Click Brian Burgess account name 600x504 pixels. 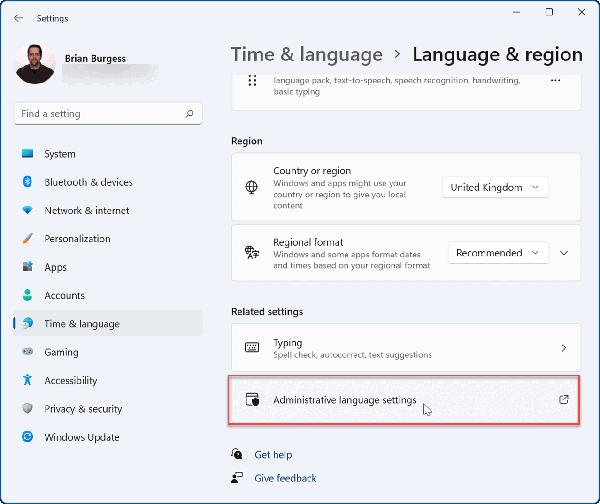click(95, 59)
